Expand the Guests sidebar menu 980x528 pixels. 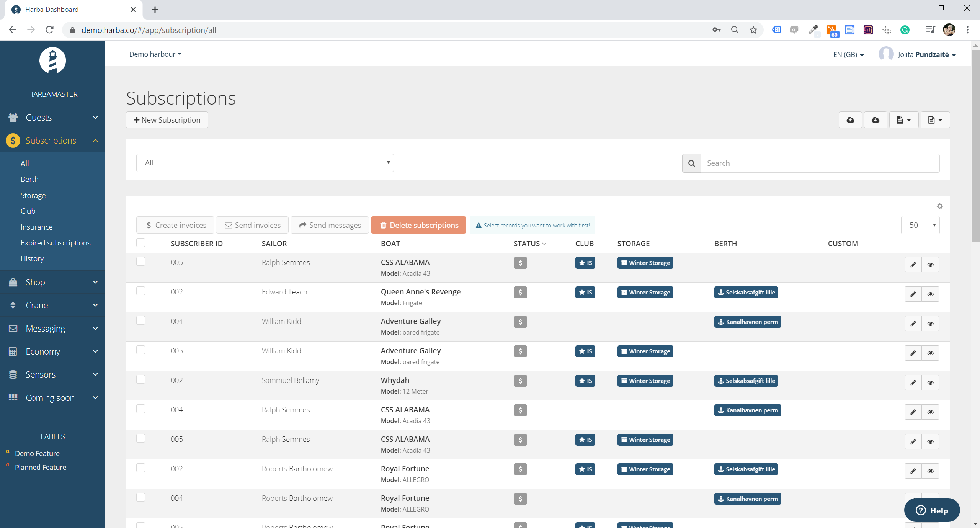click(x=52, y=118)
